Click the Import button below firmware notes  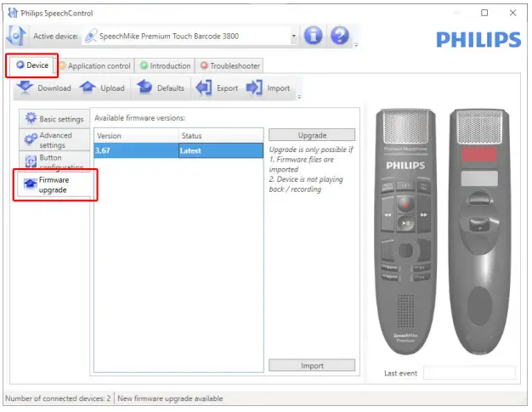pyautogui.click(x=312, y=366)
